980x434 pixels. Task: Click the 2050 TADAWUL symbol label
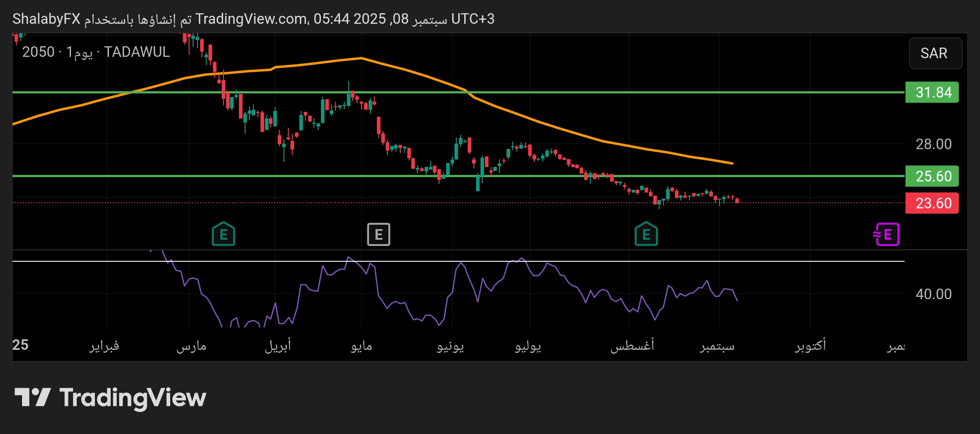click(96, 52)
